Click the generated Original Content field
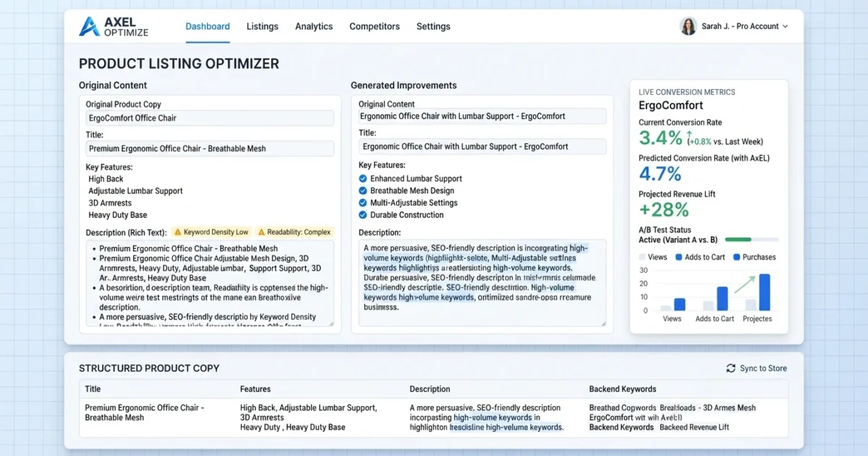Screen dimensions: 868x456 tap(482, 116)
